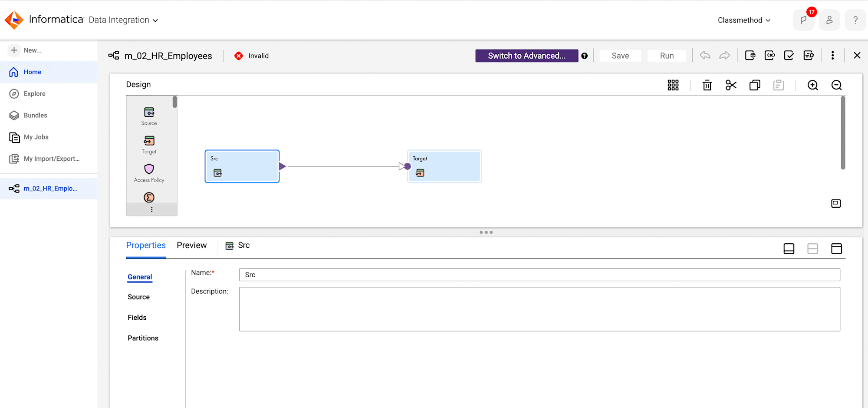Select the split panel layout icon

coord(812,249)
